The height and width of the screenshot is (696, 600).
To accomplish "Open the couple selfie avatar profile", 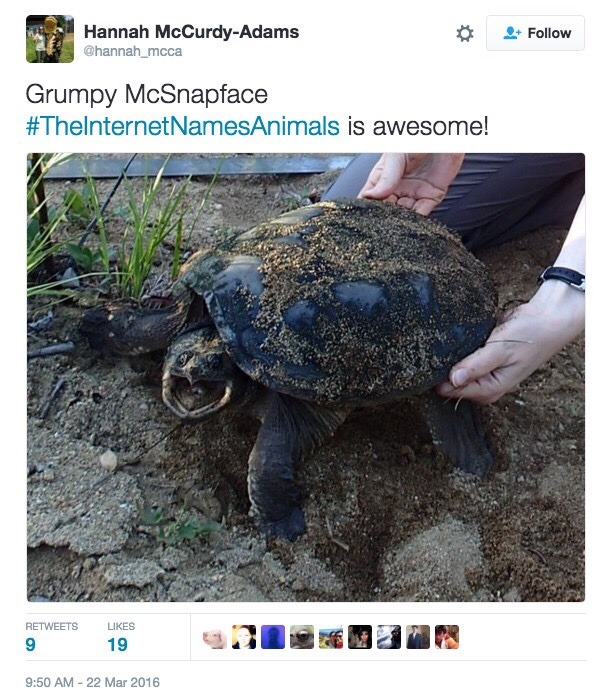I will [x=331, y=637].
